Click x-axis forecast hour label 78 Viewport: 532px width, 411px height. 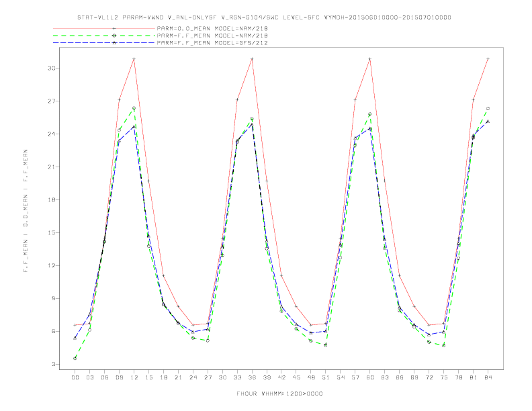458,377
